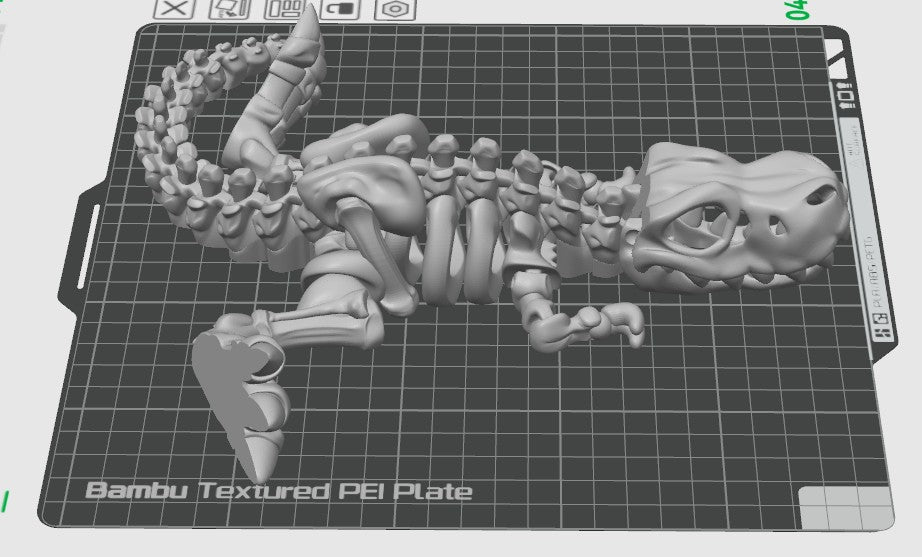The width and height of the screenshot is (922, 557).
Task: Open plate settings hexagon icon
Action: [395, 9]
